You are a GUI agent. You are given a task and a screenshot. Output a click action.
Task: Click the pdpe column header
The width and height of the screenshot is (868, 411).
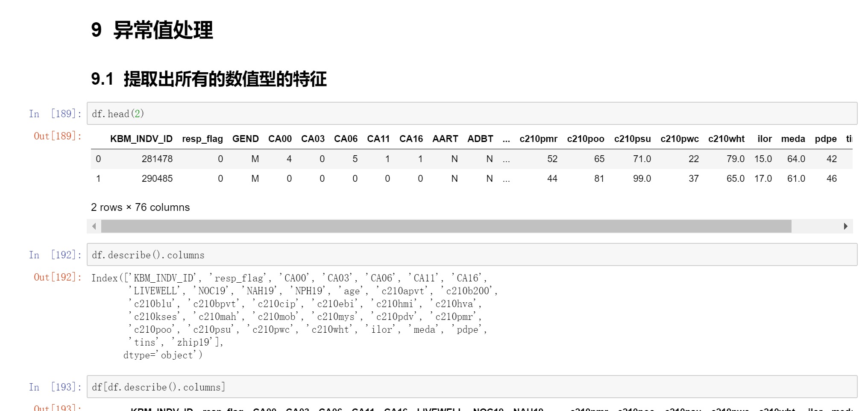(826, 139)
